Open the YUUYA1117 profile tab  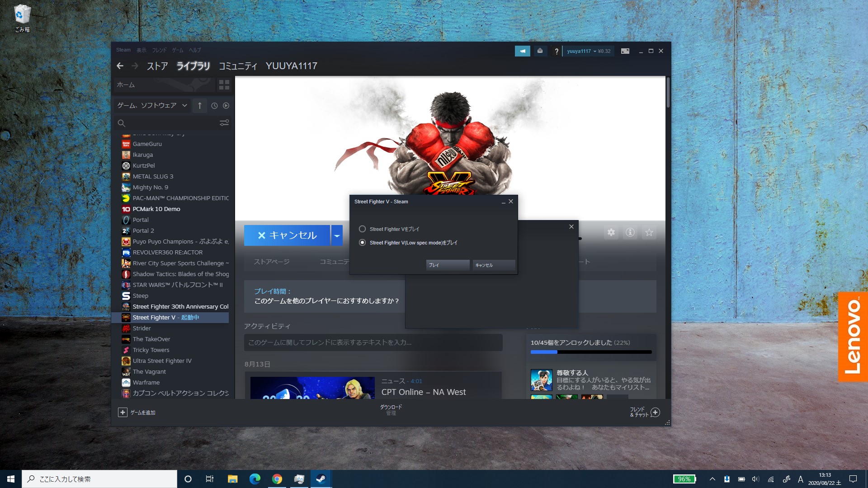pyautogui.click(x=292, y=66)
